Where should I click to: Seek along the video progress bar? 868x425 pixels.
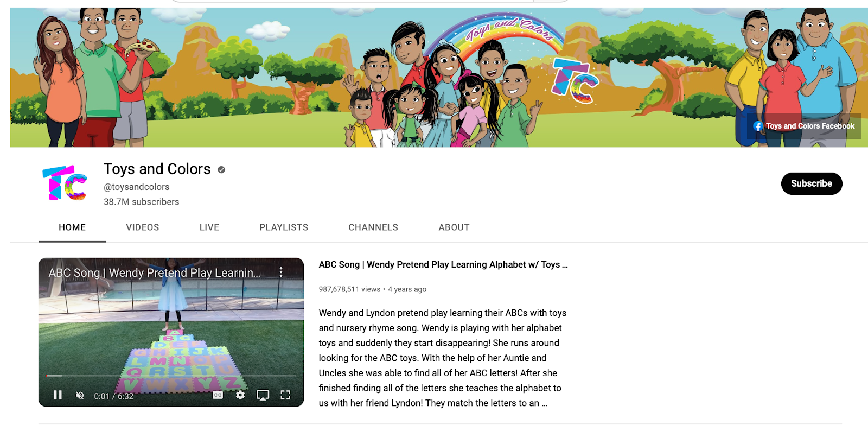[171, 375]
